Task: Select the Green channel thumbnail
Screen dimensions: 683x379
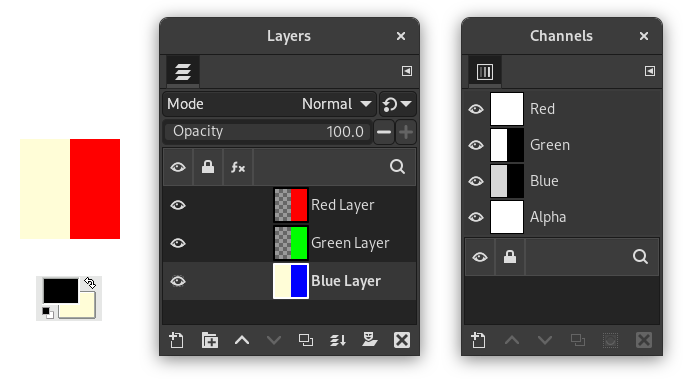Action: click(507, 145)
